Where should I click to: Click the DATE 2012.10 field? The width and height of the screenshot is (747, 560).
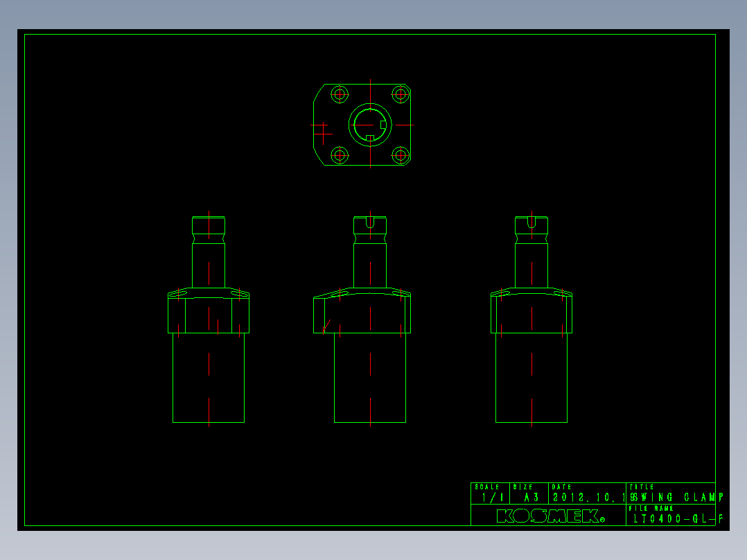(587, 493)
